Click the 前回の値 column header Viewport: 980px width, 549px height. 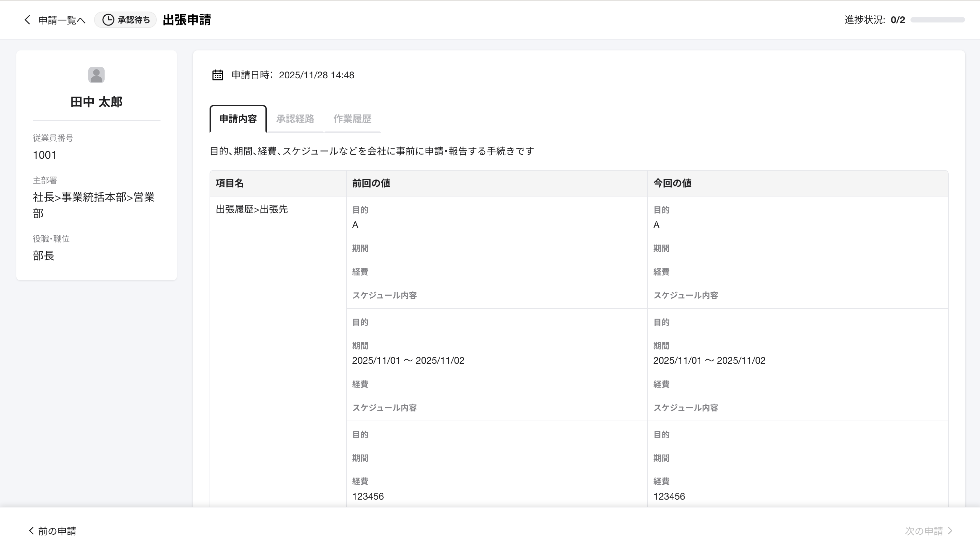(x=371, y=183)
